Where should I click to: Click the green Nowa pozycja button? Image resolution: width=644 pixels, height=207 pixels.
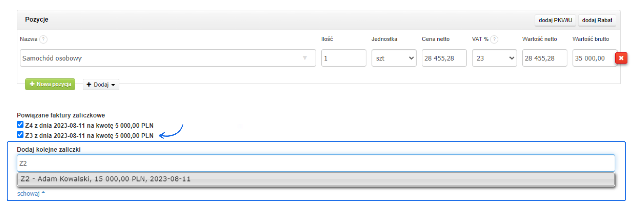click(x=50, y=84)
